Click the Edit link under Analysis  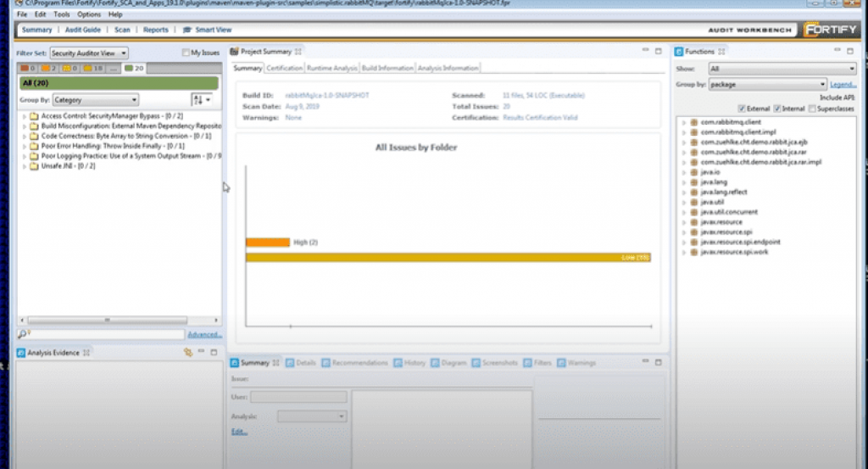[x=239, y=432]
